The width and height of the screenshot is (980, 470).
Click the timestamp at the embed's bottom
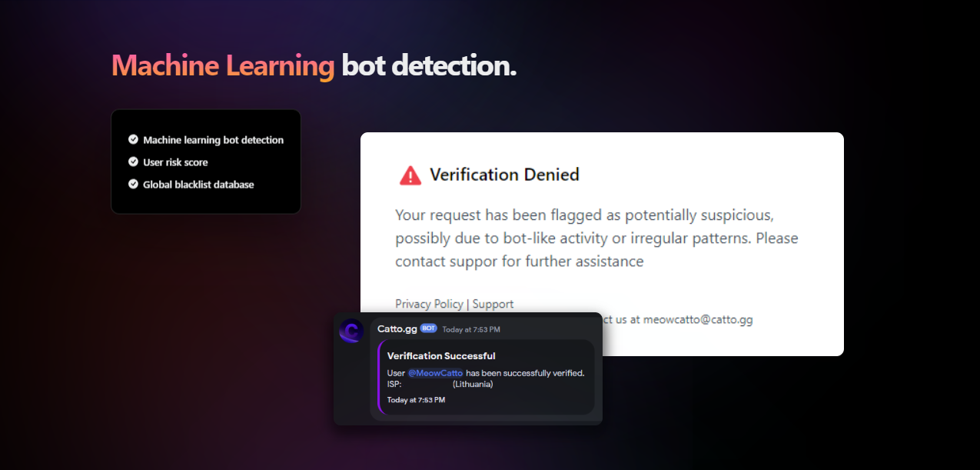(x=416, y=400)
